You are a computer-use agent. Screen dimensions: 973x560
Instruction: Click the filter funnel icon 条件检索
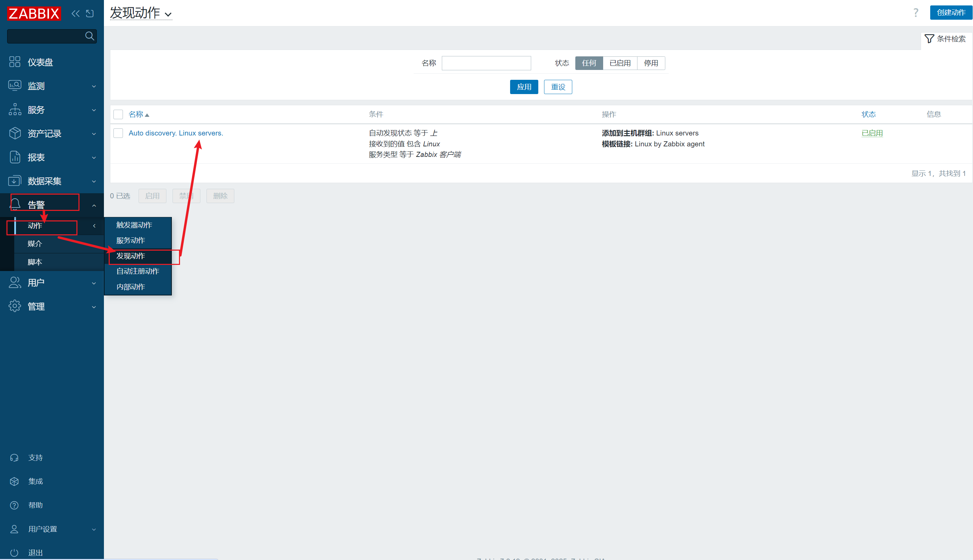point(929,39)
